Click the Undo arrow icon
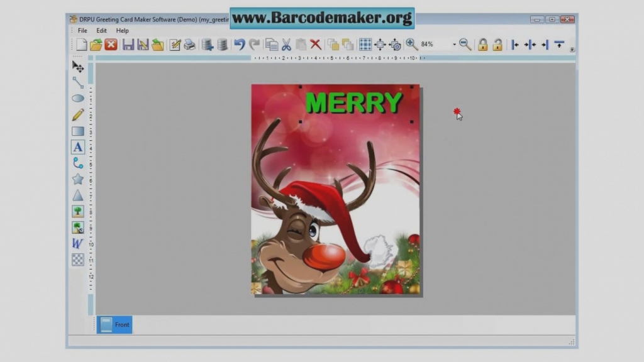Screen dimensions: 644x362 pyautogui.click(x=239, y=45)
